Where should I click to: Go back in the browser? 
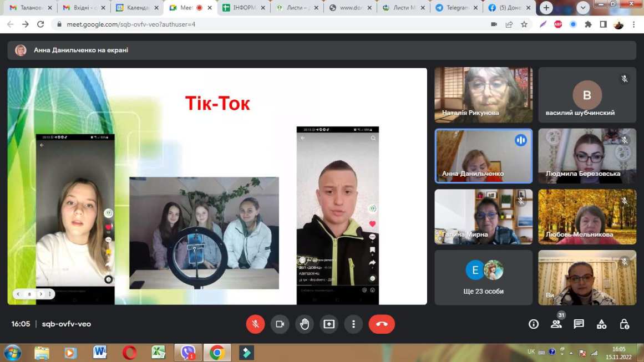coord(11,24)
